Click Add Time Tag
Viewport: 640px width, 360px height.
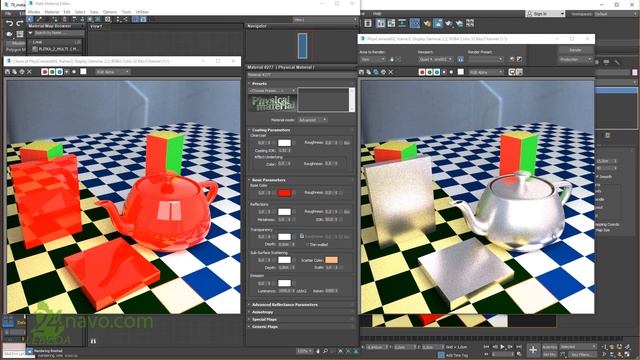457,355
